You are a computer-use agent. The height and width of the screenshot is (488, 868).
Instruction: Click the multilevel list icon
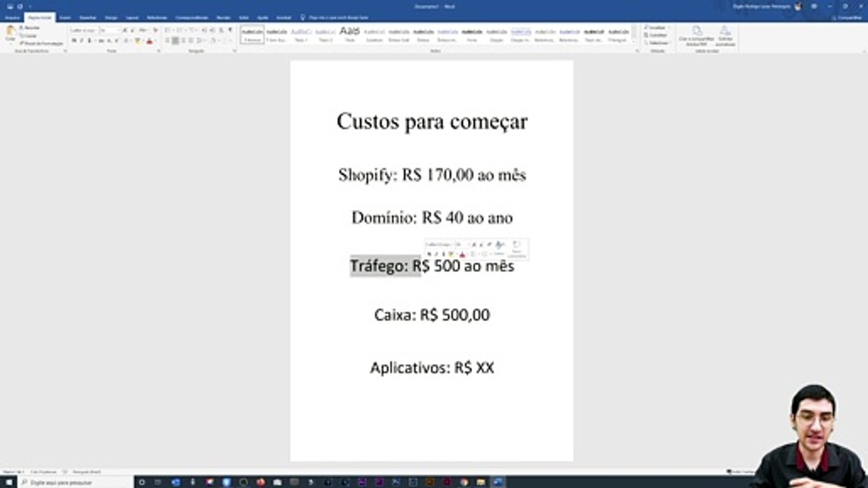(193, 30)
